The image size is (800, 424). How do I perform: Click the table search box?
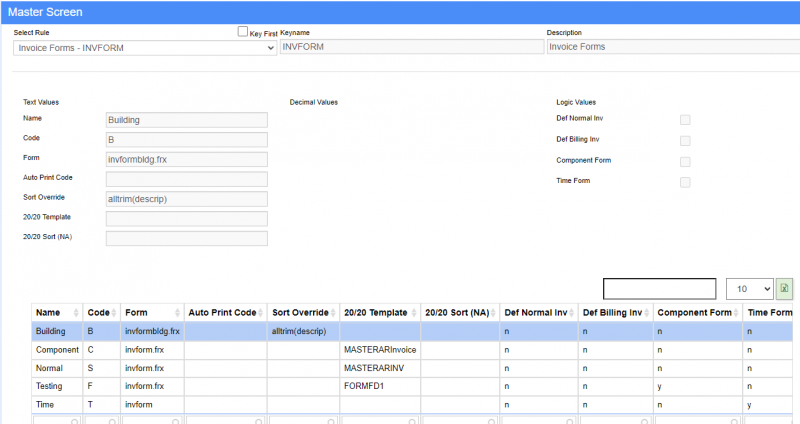(659, 288)
